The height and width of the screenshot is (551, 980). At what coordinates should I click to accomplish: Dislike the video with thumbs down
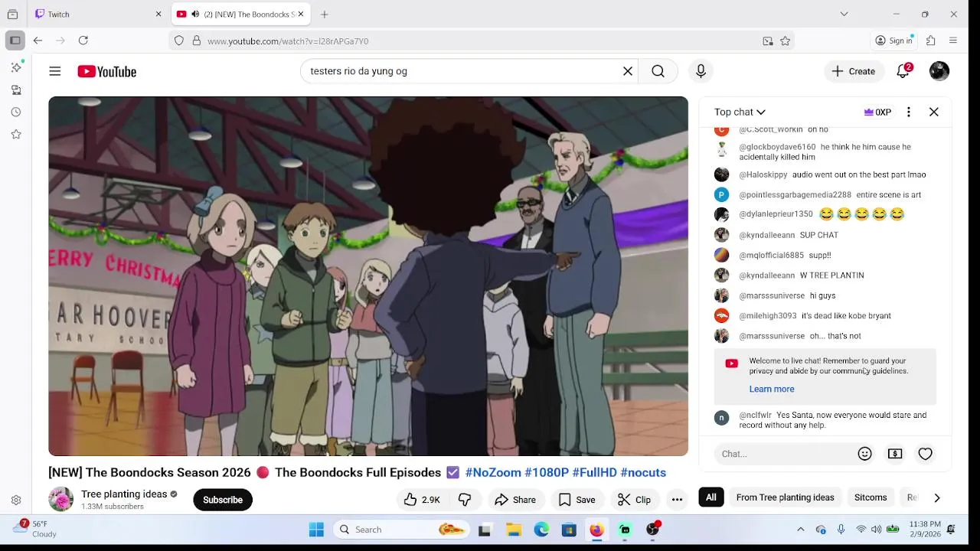[x=465, y=500]
